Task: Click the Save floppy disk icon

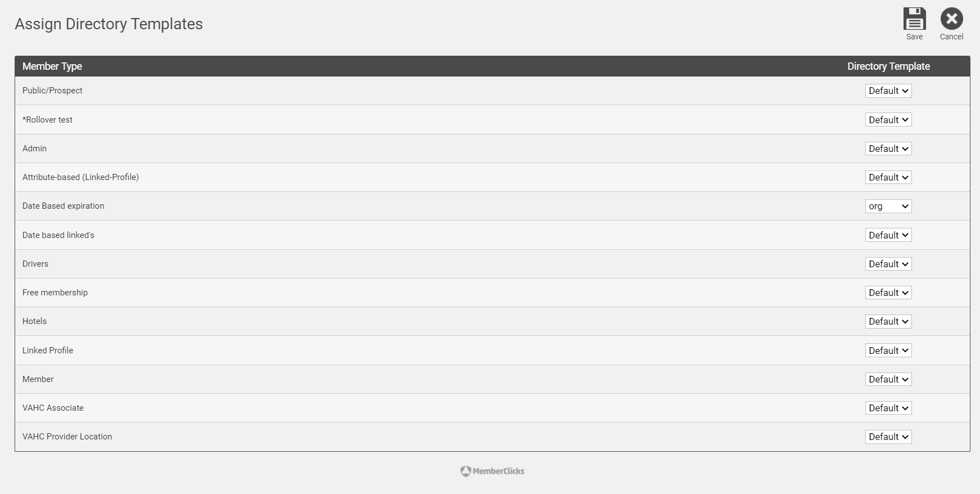Action: click(914, 19)
